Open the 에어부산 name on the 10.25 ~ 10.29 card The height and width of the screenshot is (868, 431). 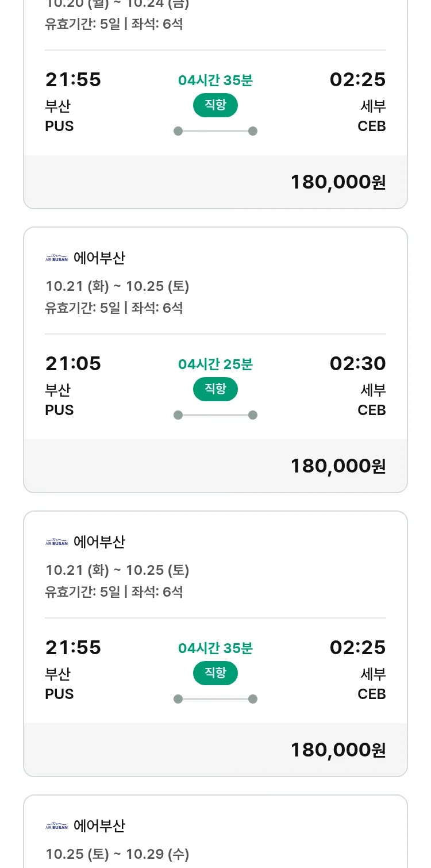(x=99, y=826)
